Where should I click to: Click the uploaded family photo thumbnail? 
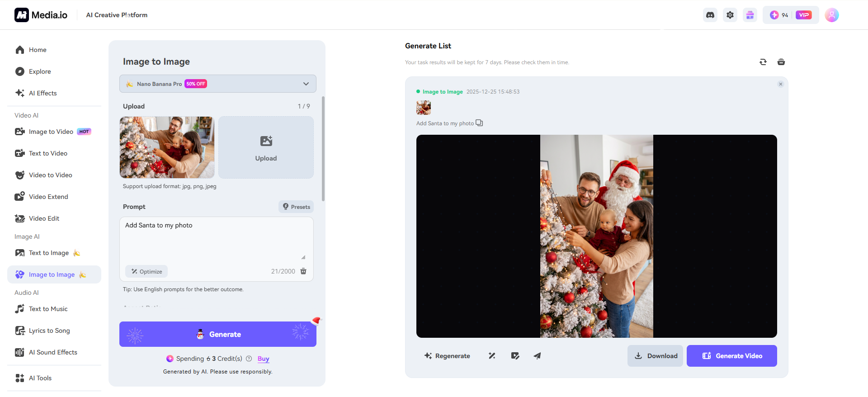[x=167, y=147]
